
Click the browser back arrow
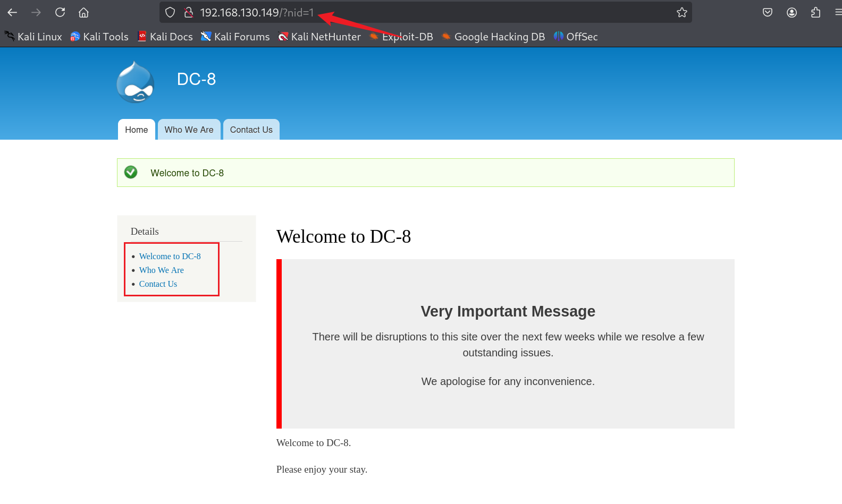12,12
